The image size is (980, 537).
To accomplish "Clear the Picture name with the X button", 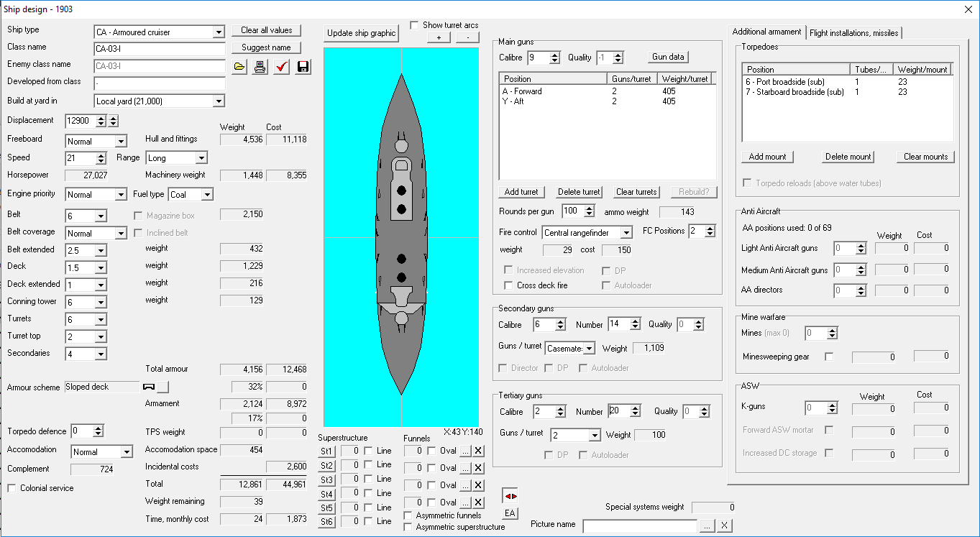I will [725, 525].
